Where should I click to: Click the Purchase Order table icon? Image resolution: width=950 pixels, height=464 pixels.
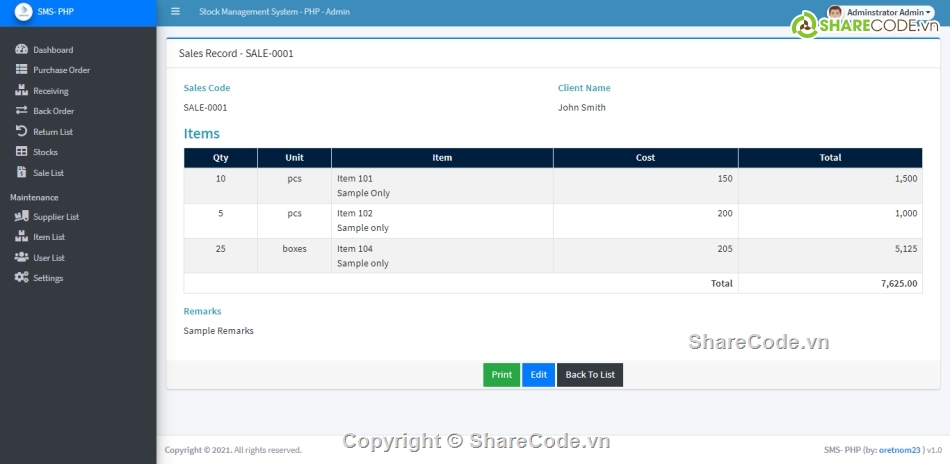coord(21,70)
